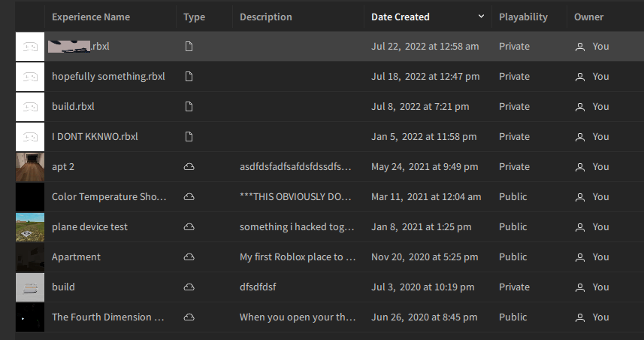The image size is (644, 340).
Task: Click the Type column header
Action: (x=194, y=17)
